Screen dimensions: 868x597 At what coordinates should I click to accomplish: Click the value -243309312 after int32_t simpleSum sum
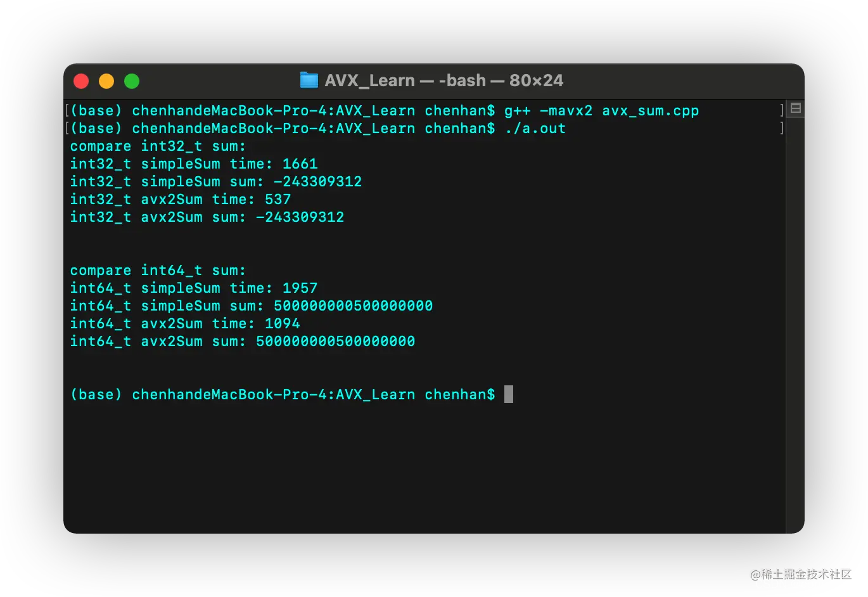click(317, 182)
